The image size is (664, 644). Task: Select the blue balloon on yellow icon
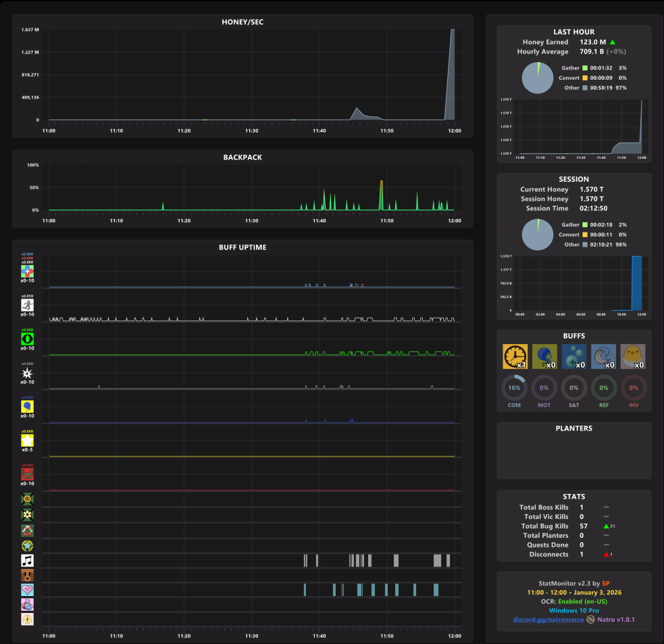pyautogui.click(x=27, y=407)
